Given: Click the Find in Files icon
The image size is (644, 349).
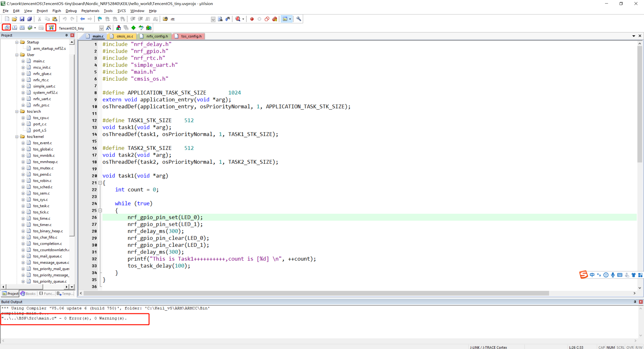Looking at the screenshot, I should (165, 19).
